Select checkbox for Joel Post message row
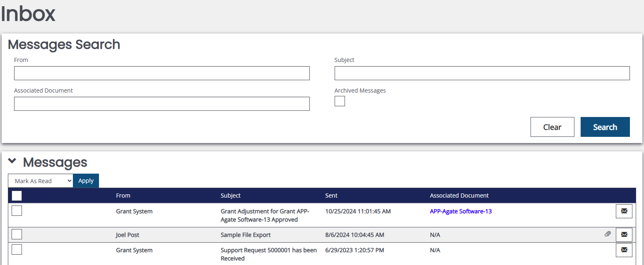This screenshot has width=644, height=265. point(17,234)
